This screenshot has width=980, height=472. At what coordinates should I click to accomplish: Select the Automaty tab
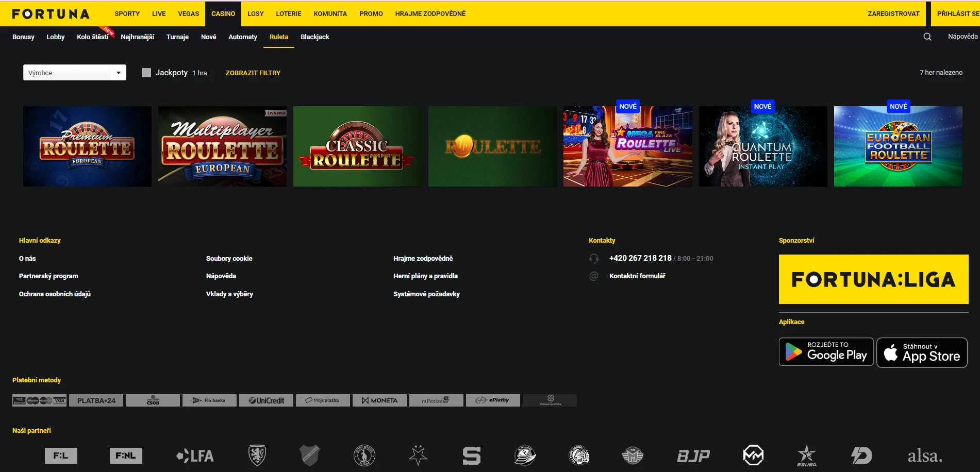tap(242, 37)
